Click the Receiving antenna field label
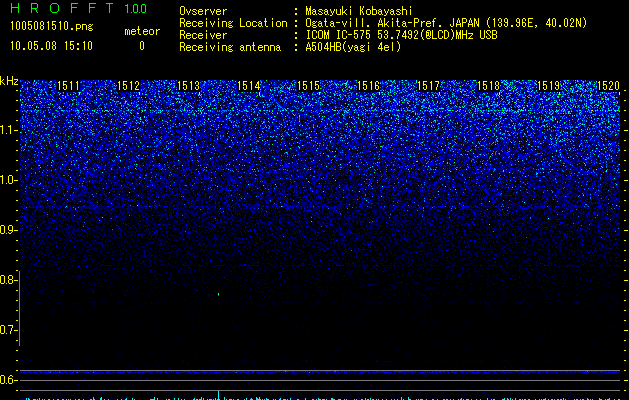 click(x=230, y=47)
